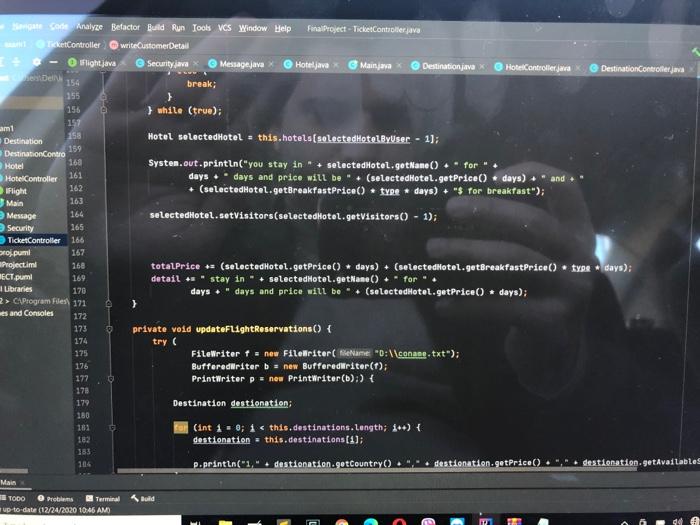The image size is (700, 525).
Task: Open the Code menu
Action: (x=58, y=26)
